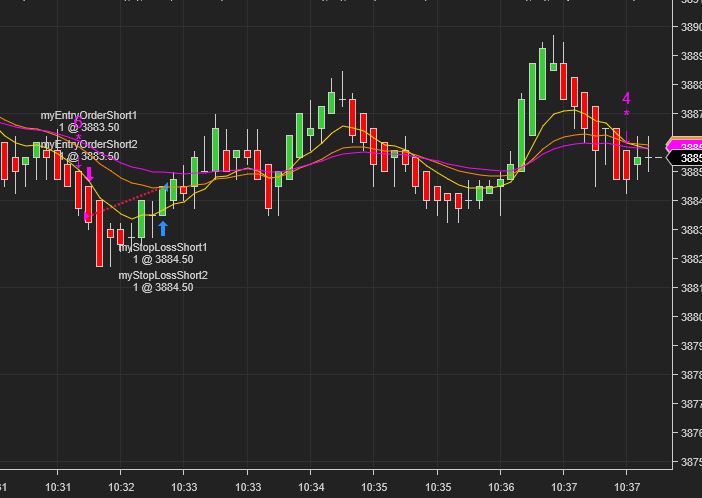Click the blue stop-loss exit up arrow

pos(163,228)
